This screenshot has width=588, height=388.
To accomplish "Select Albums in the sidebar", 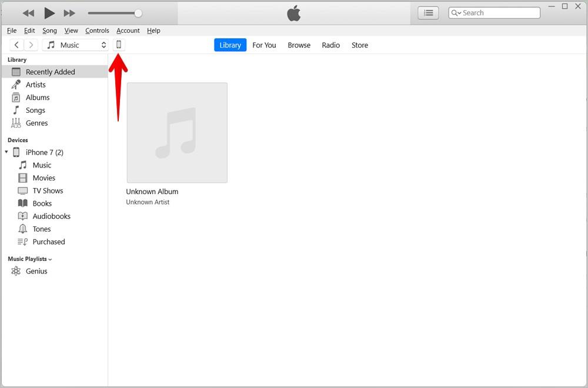I will (55, 98).
